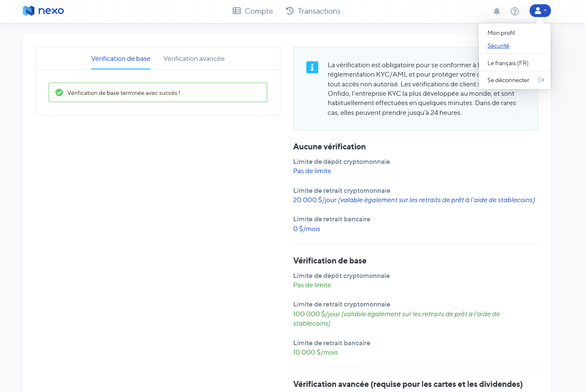Click the Pas de limite text under Aucune vérification
Viewport: 585px width, 392px height.
pos(311,171)
